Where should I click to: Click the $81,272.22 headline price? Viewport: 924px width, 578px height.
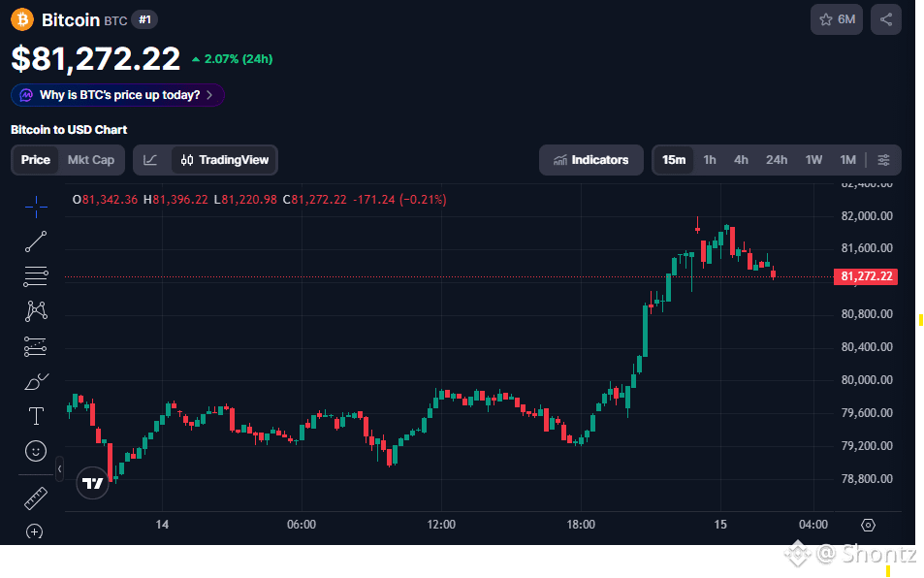(x=95, y=59)
